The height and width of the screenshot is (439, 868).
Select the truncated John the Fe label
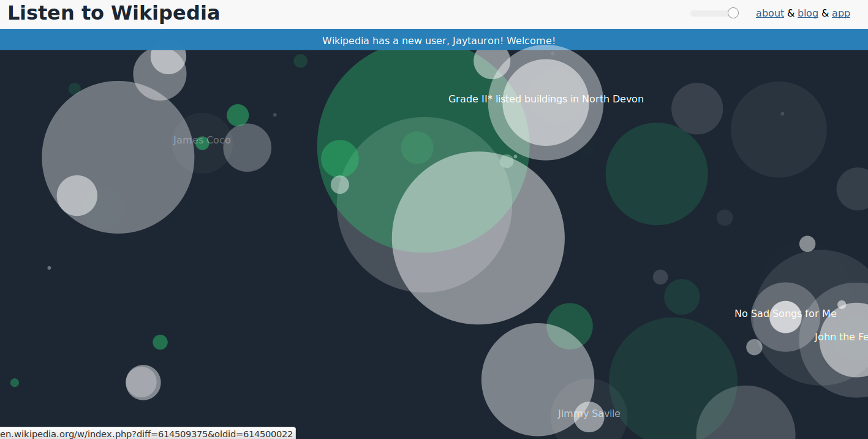[840, 337]
